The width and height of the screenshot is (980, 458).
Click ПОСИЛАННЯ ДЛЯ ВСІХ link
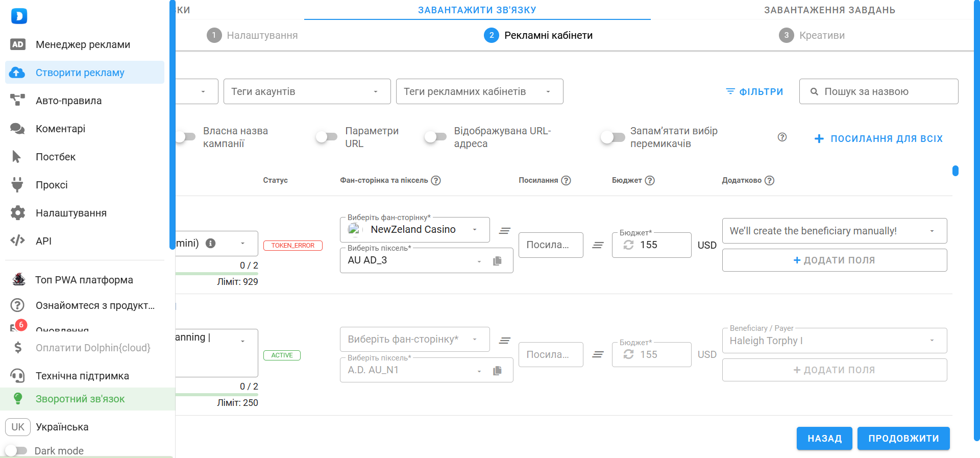tap(878, 138)
